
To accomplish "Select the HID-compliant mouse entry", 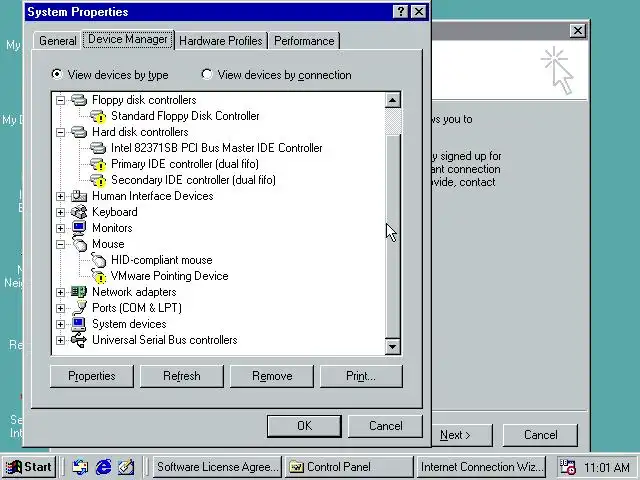I will point(162,260).
